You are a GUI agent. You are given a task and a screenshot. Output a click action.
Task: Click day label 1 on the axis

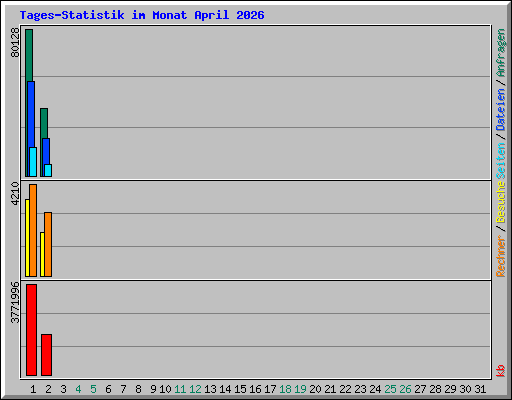click(x=33, y=389)
